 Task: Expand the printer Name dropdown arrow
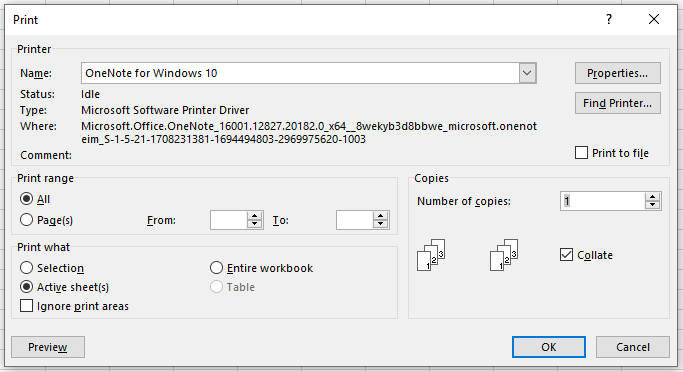click(x=527, y=73)
